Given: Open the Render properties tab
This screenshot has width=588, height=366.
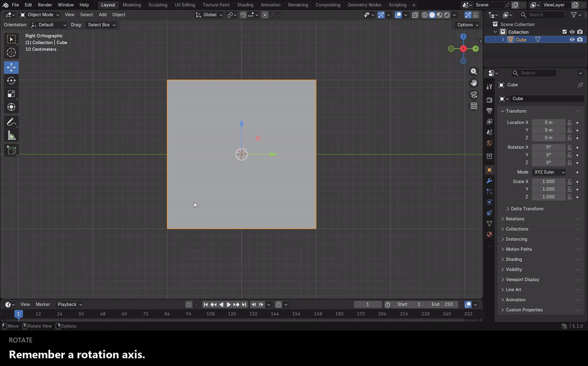Looking at the screenshot, I should (489, 100).
